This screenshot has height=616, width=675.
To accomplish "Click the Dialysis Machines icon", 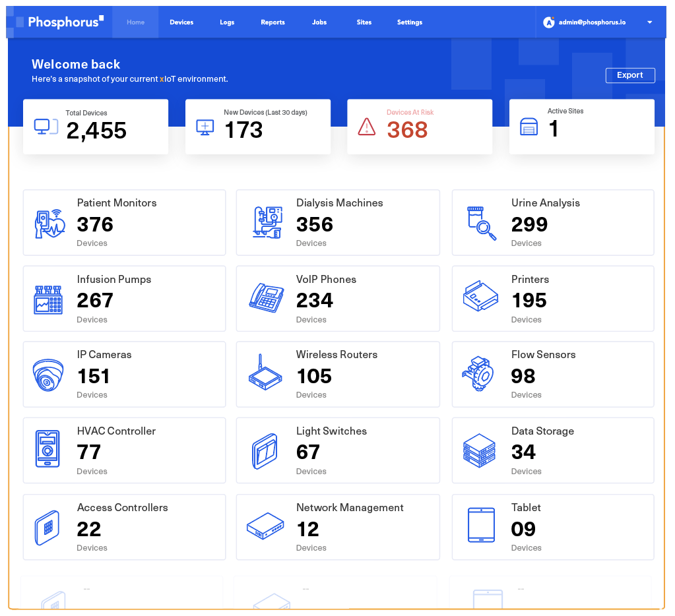I will click(x=267, y=222).
